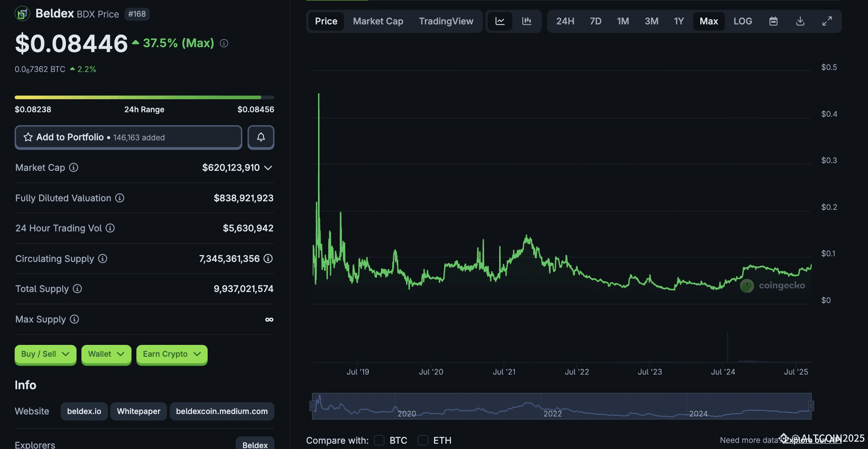Click the price alert bell icon
The width and height of the screenshot is (868, 449).
(x=261, y=137)
